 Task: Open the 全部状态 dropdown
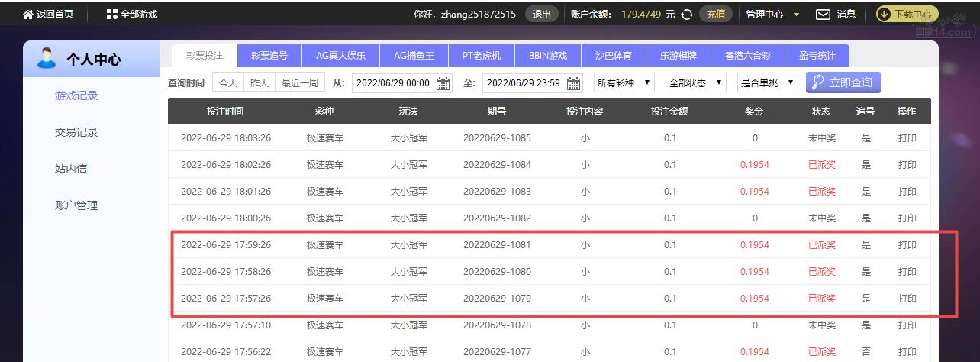coord(696,82)
